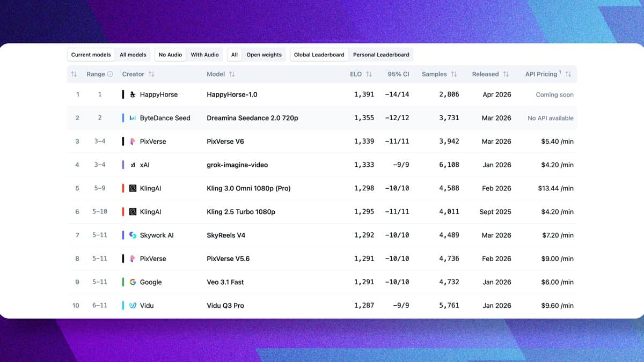This screenshot has width=644, height=362.
Task: Open the Range column info tooltip
Action: (x=111, y=74)
